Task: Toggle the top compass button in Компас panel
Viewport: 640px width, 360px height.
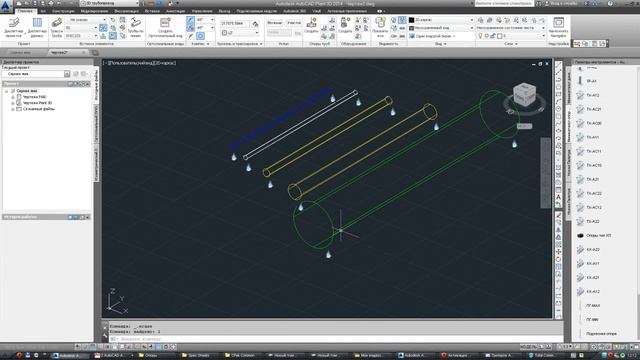Action: [190, 20]
